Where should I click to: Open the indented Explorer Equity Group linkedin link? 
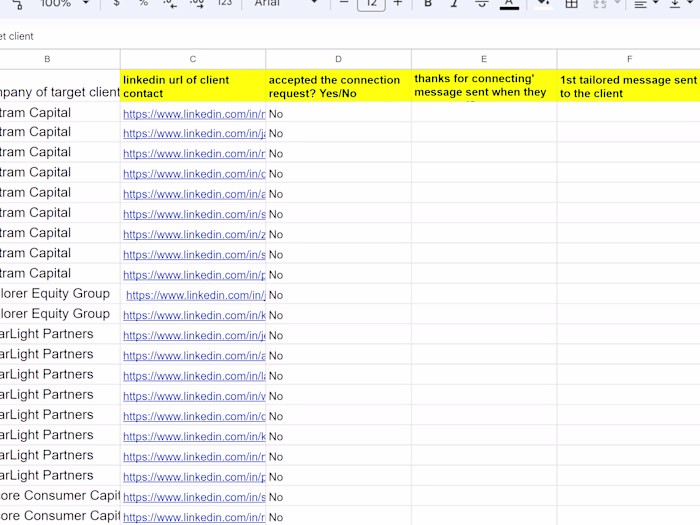pyautogui.click(x=196, y=295)
